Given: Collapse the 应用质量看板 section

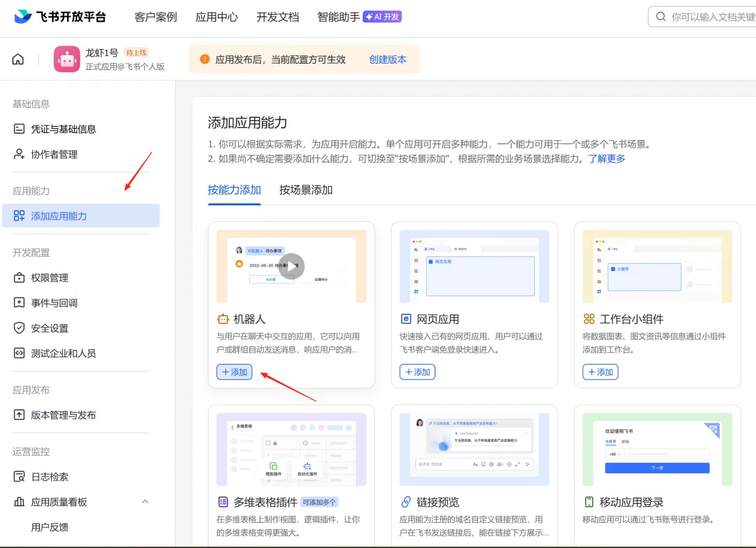Looking at the screenshot, I should point(145,502).
